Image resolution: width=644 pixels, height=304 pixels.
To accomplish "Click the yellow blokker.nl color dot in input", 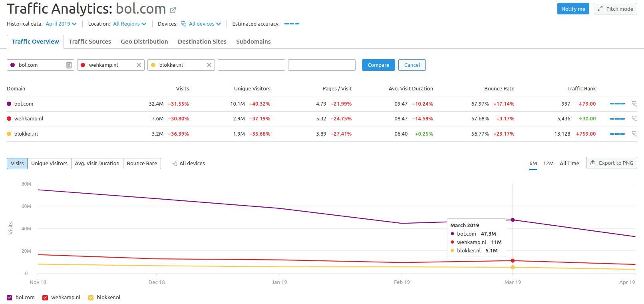I will coord(153,65).
